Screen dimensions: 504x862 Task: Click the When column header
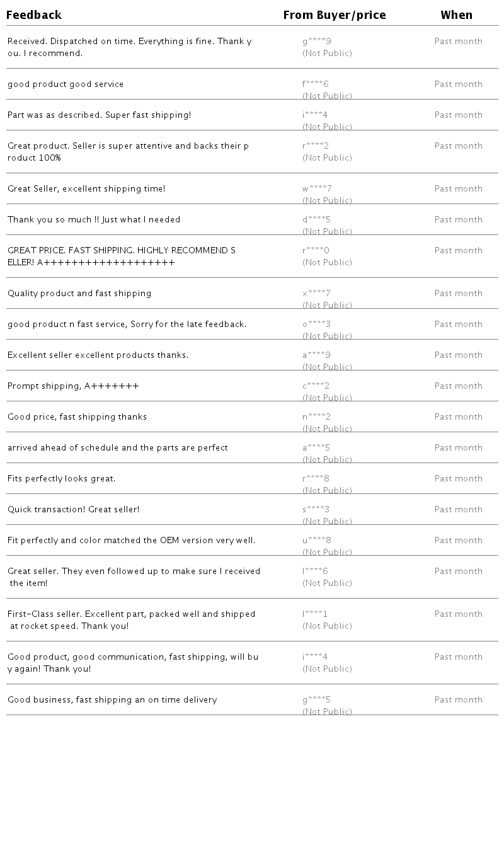point(456,15)
